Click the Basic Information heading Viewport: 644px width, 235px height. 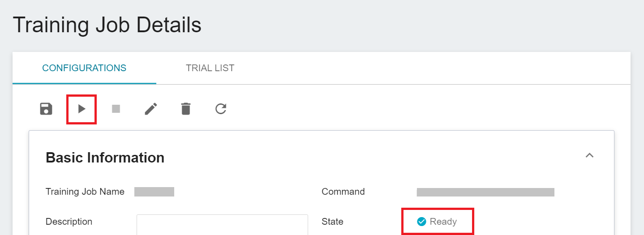[x=105, y=158]
